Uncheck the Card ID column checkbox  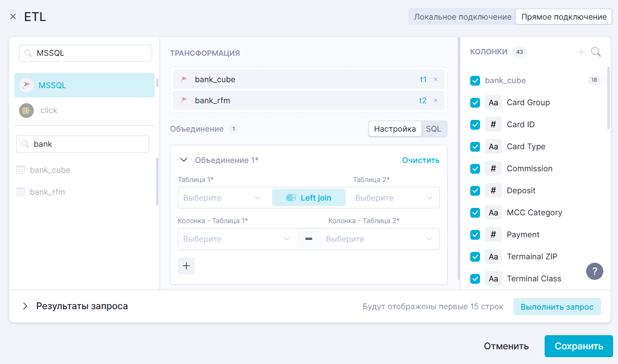point(475,125)
